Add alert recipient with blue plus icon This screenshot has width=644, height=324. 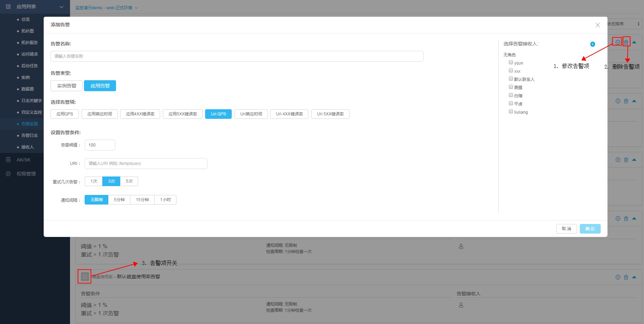point(592,44)
